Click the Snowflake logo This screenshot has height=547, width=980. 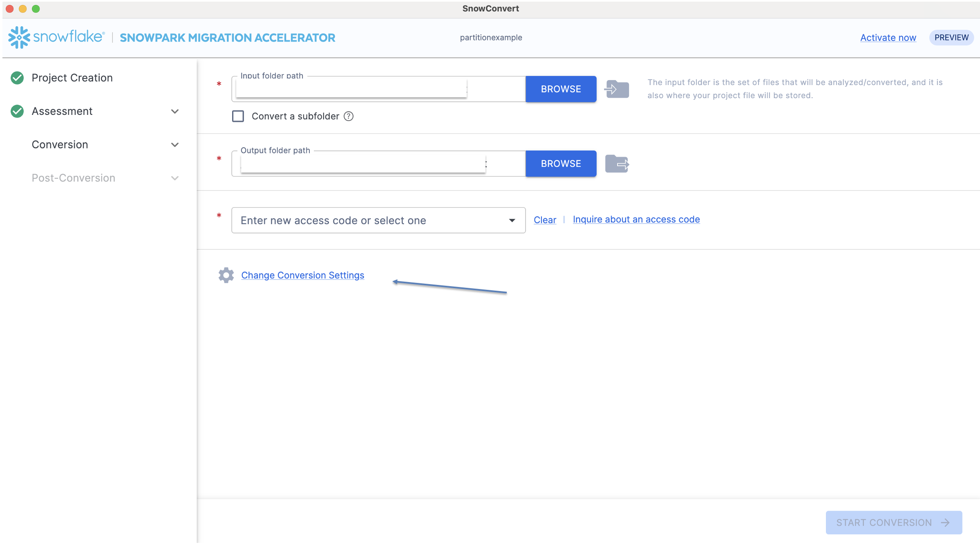pos(19,37)
